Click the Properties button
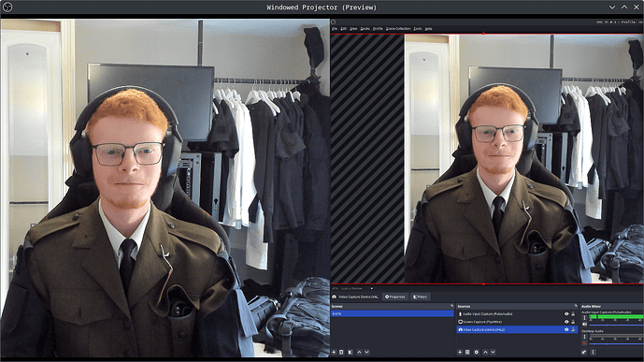The width and height of the screenshot is (644, 362). [395, 297]
